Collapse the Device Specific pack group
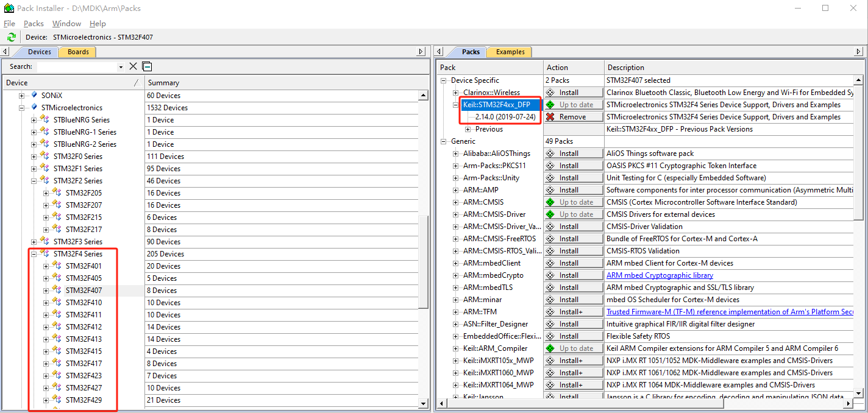 click(443, 80)
